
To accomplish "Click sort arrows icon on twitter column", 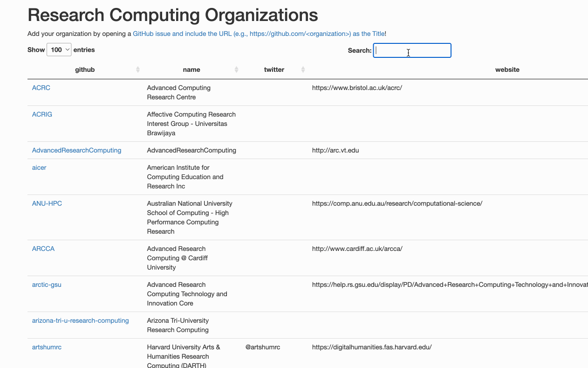I will [303, 69].
